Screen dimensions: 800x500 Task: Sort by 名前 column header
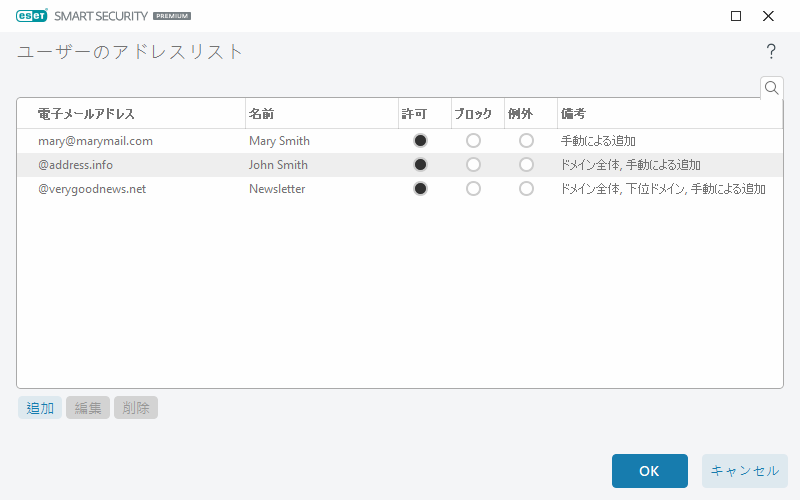click(x=261, y=114)
